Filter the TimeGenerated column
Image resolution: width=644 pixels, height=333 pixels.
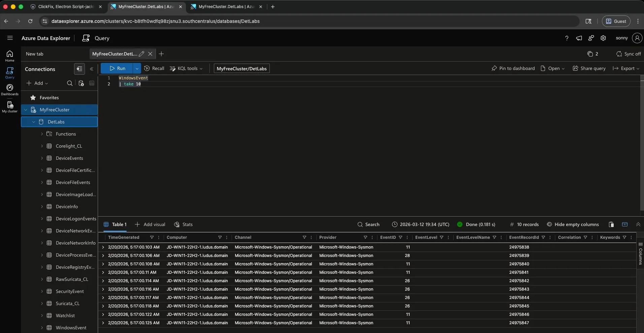tap(152, 237)
